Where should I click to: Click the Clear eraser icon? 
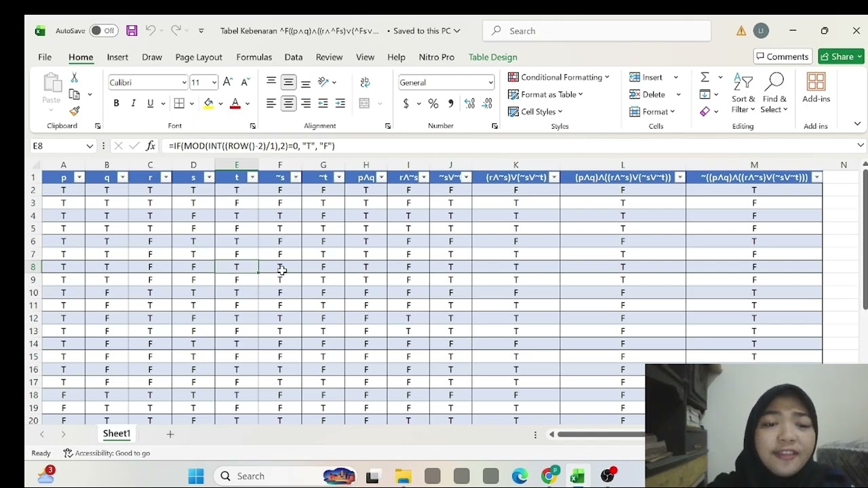point(705,111)
